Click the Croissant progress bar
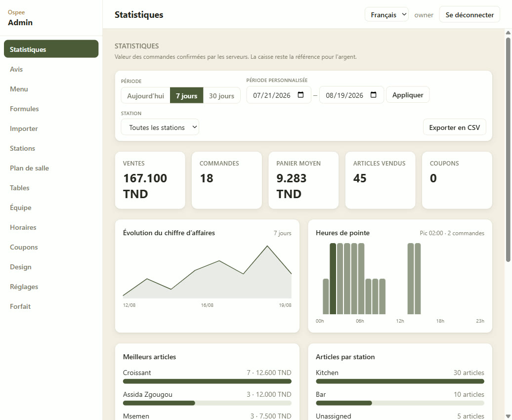This screenshot has height=420, width=512. tap(207, 381)
